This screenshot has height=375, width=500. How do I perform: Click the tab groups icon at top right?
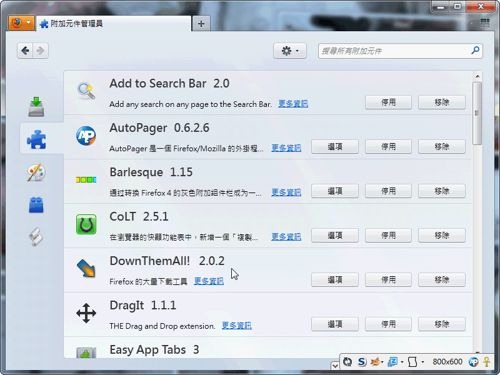[x=485, y=22]
